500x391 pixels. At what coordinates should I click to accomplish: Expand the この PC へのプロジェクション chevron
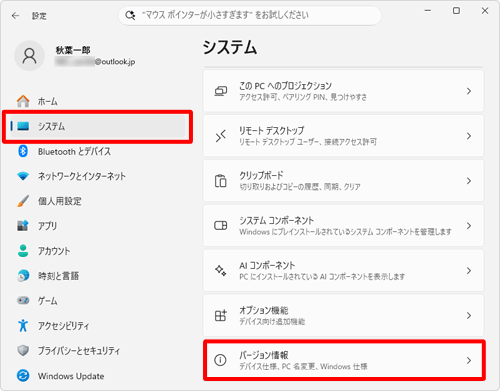(x=469, y=91)
